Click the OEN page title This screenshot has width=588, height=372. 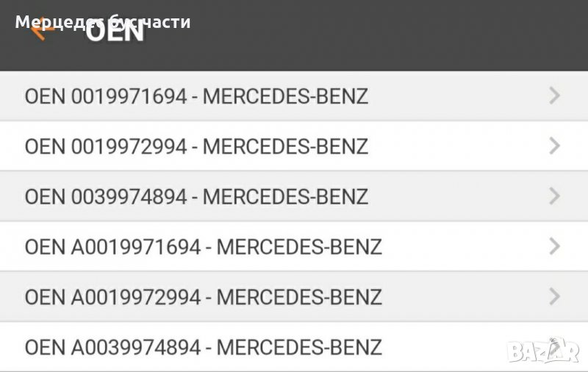tap(115, 34)
